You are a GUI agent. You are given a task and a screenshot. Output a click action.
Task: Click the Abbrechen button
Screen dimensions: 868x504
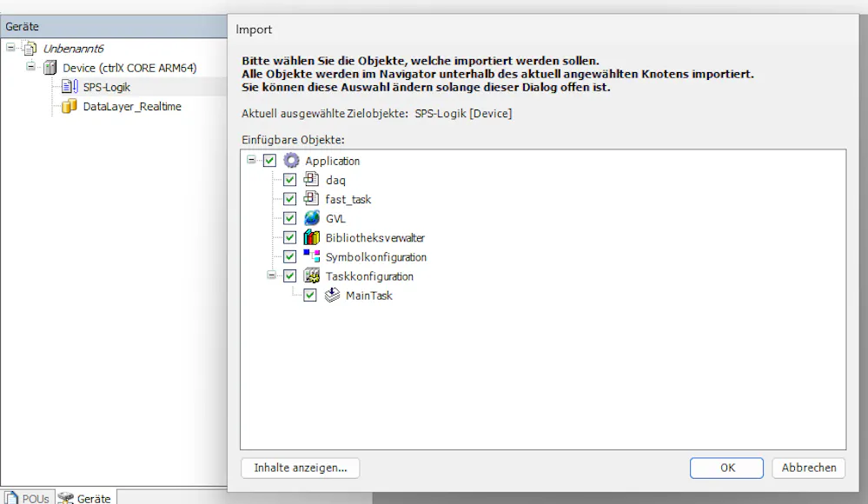808,468
